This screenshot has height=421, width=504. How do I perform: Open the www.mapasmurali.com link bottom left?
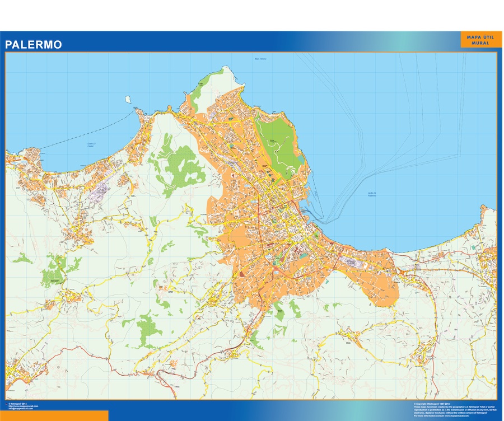[24, 406]
